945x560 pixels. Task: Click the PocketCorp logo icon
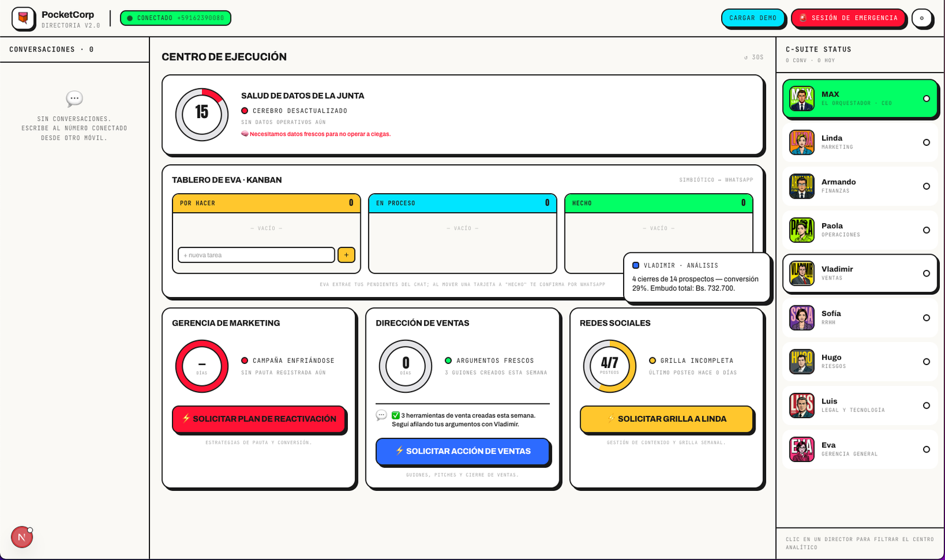(23, 18)
